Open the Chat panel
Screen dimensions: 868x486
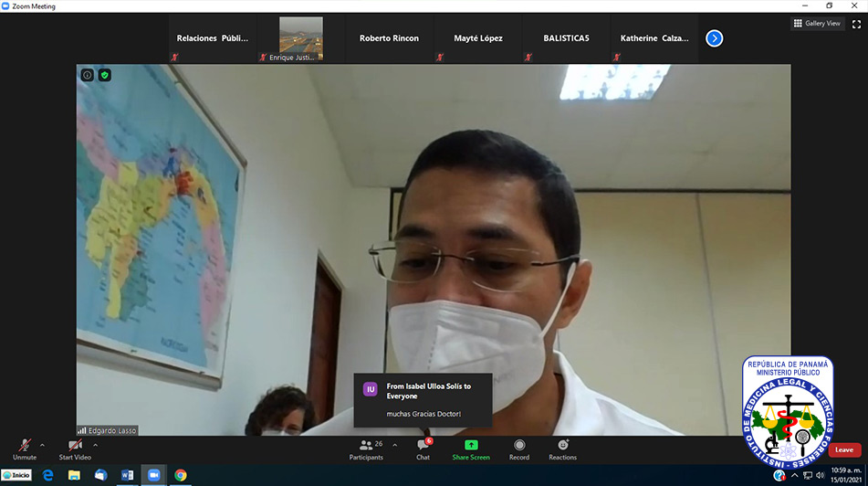click(x=424, y=449)
